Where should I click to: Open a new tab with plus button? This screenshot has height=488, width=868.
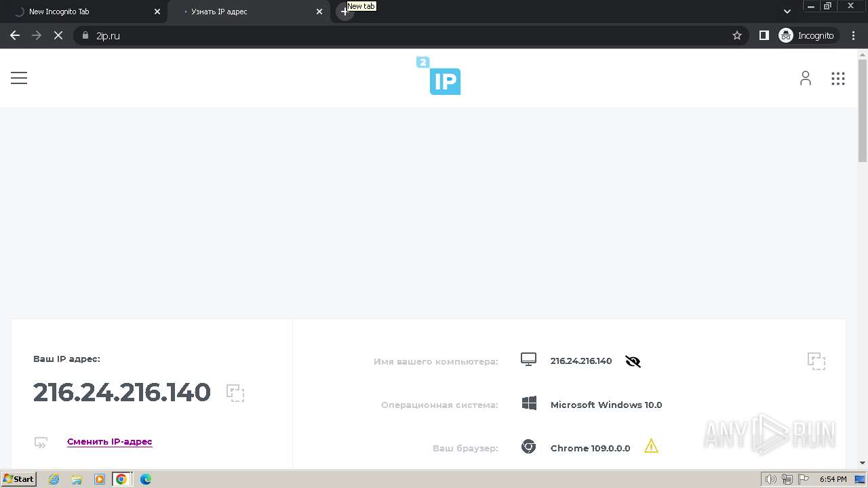[344, 12]
